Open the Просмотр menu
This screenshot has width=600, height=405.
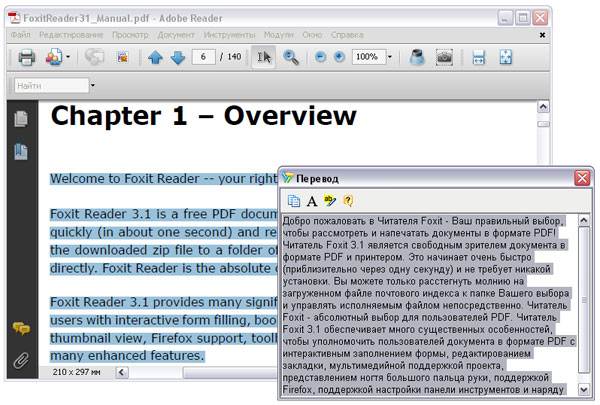130,35
